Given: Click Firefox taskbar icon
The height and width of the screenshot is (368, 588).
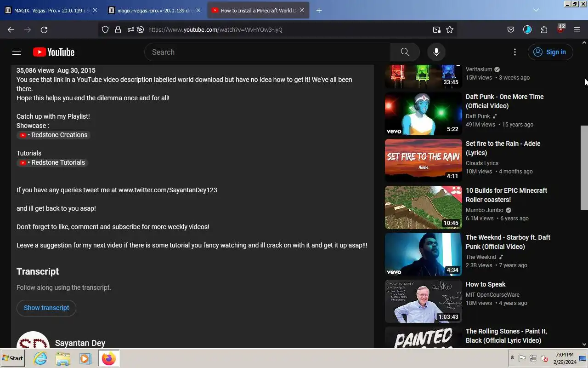Looking at the screenshot, I should pyautogui.click(x=109, y=358).
